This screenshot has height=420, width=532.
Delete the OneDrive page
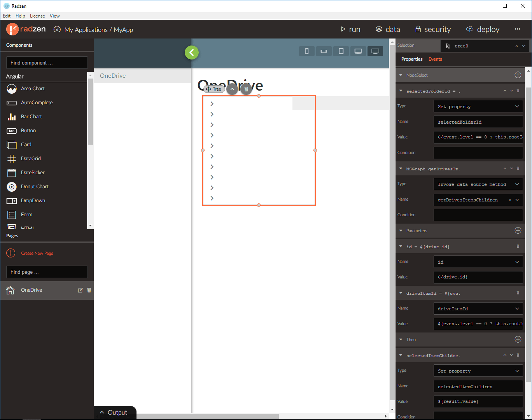tap(89, 290)
